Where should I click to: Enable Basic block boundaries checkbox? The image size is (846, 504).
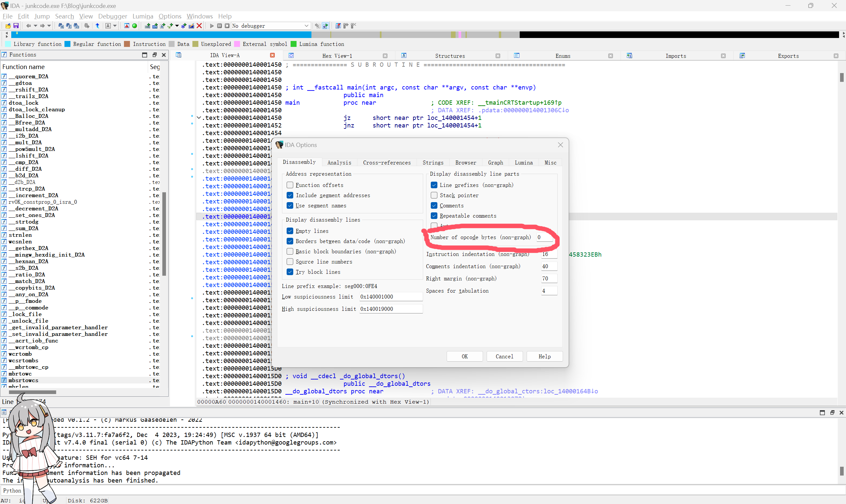(x=290, y=251)
